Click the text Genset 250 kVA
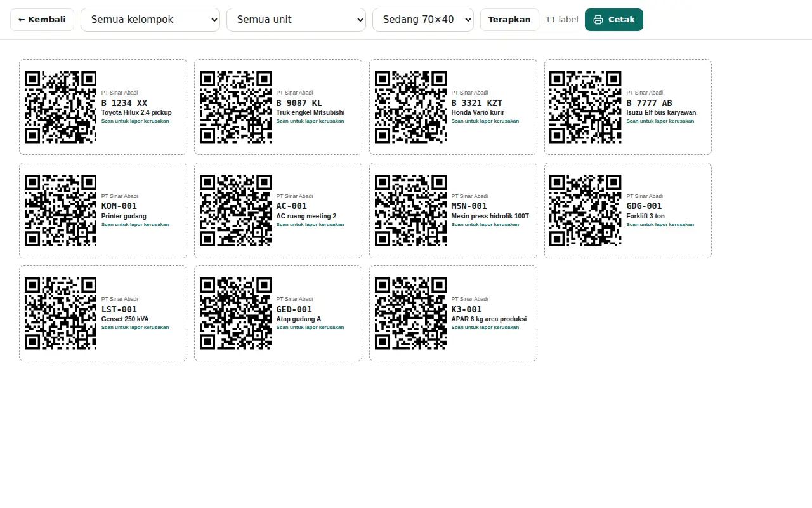Viewport: 812px width, 508px height. [125, 319]
